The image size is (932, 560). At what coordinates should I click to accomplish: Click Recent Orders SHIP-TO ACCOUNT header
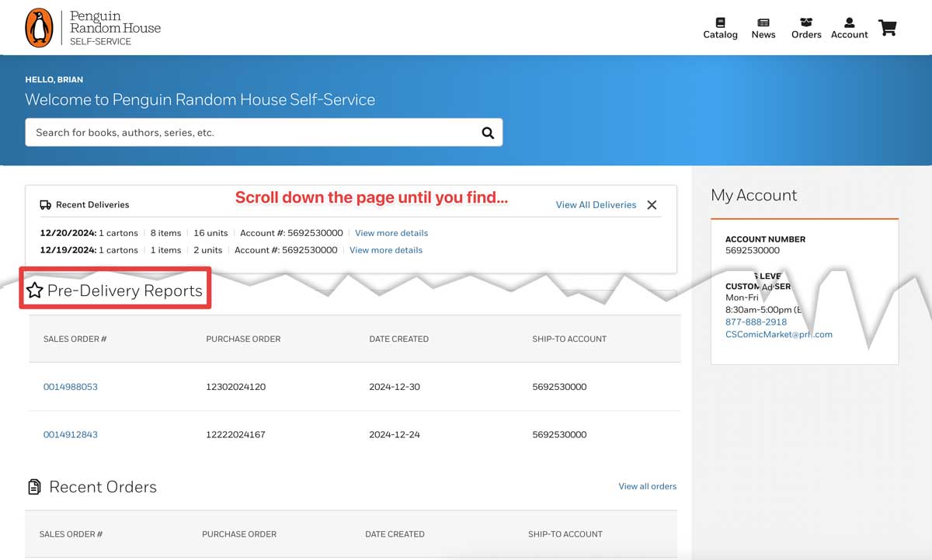[x=565, y=534]
